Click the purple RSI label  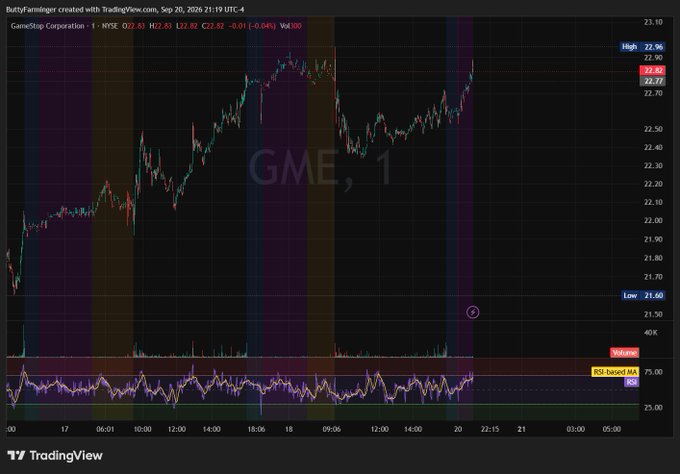(631, 382)
